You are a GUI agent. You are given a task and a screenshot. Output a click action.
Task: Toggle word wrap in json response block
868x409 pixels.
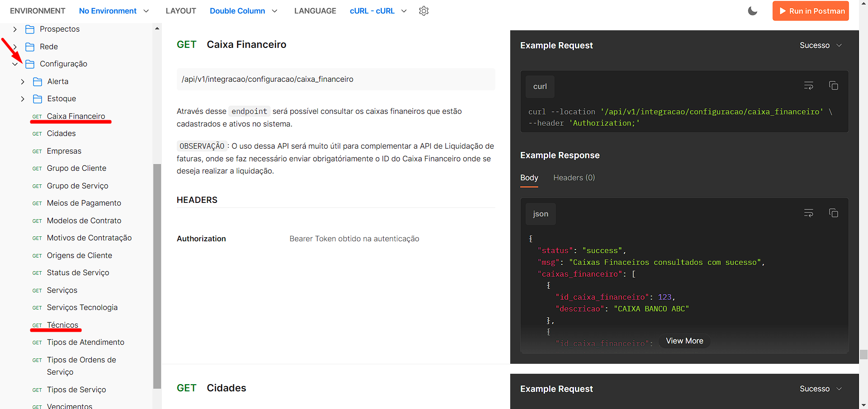(x=809, y=213)
